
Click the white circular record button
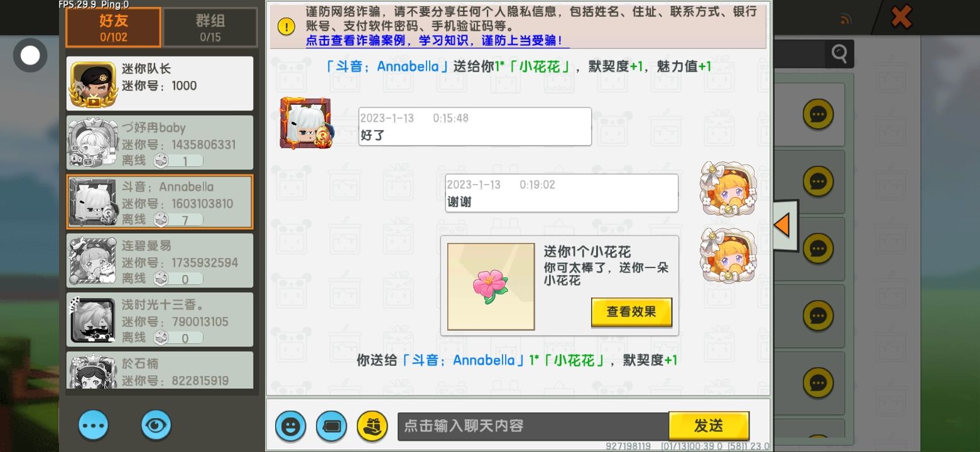(30, 55)
